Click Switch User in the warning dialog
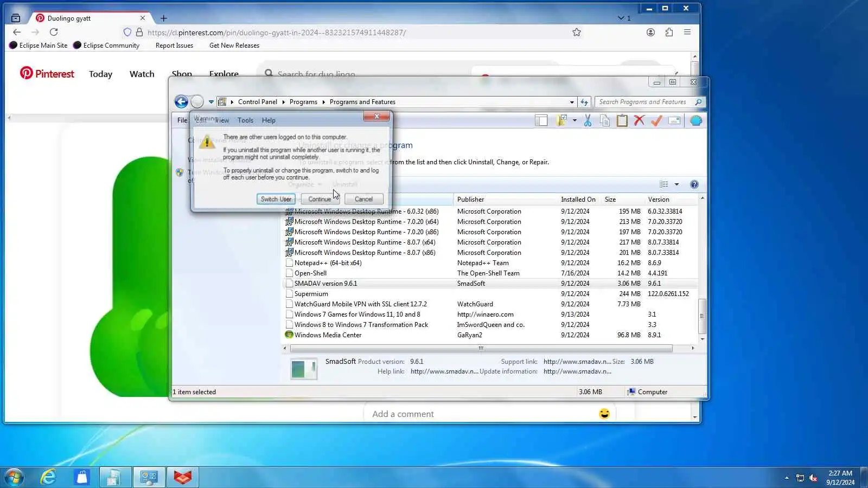The width and height of the screenshot is (868, 488). (276, 199)
